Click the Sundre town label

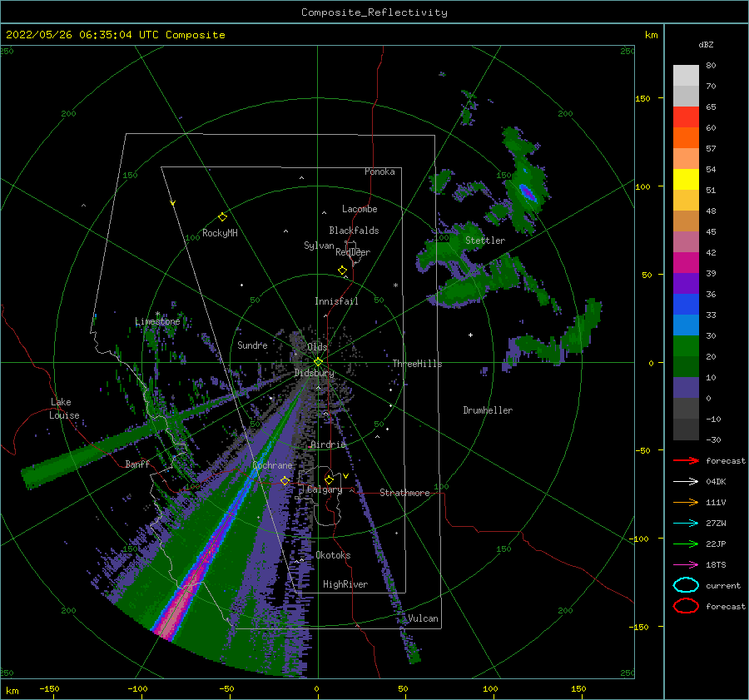click(x=252, y=345)
